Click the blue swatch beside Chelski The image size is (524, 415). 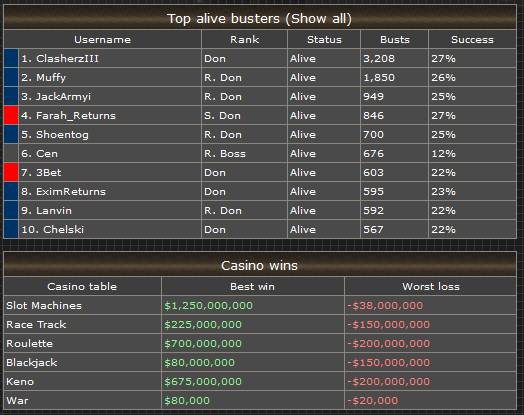11,229
